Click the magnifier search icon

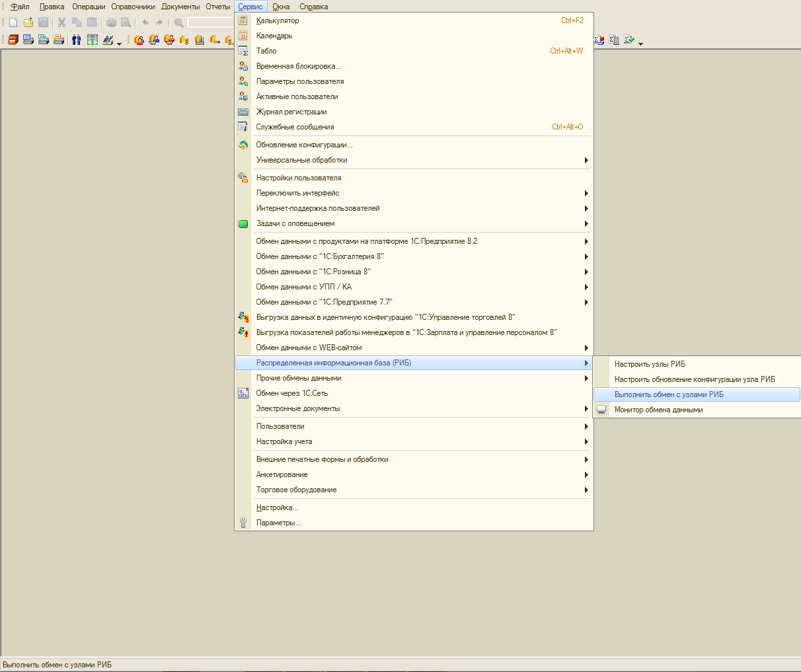pyautogui.click(x=178, y=22)
